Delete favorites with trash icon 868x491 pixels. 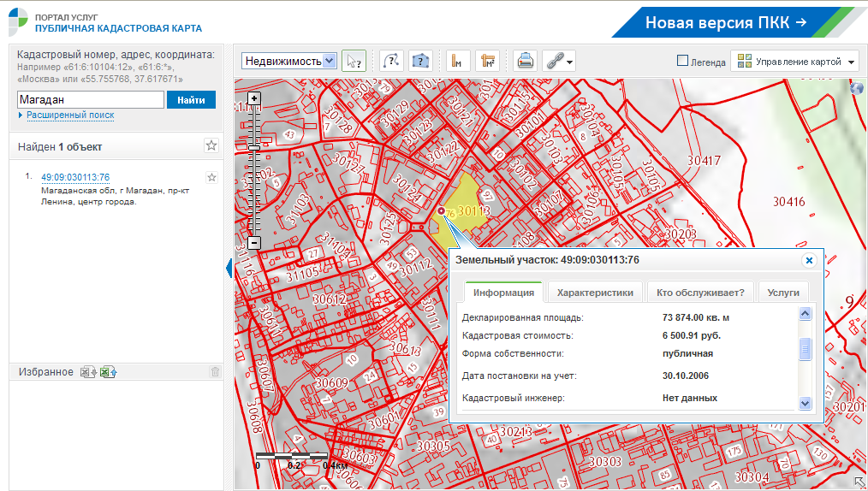pos(215,372)
